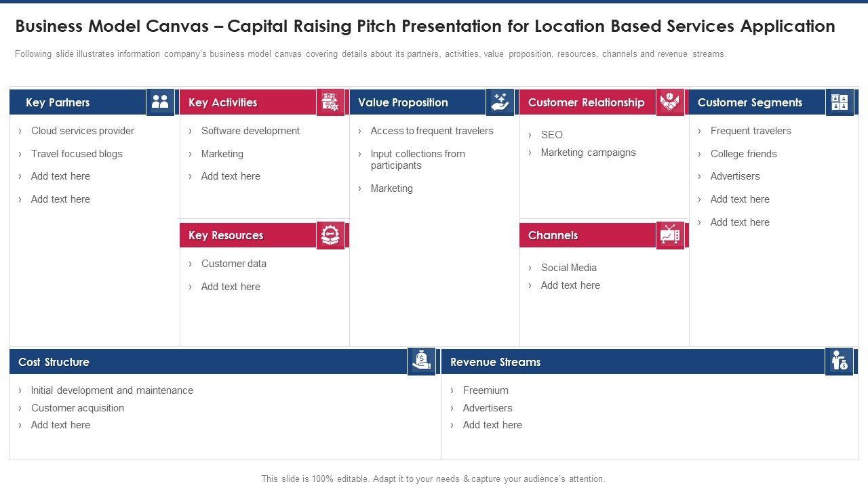
Task: Click the slide title text
Action: 425,26
